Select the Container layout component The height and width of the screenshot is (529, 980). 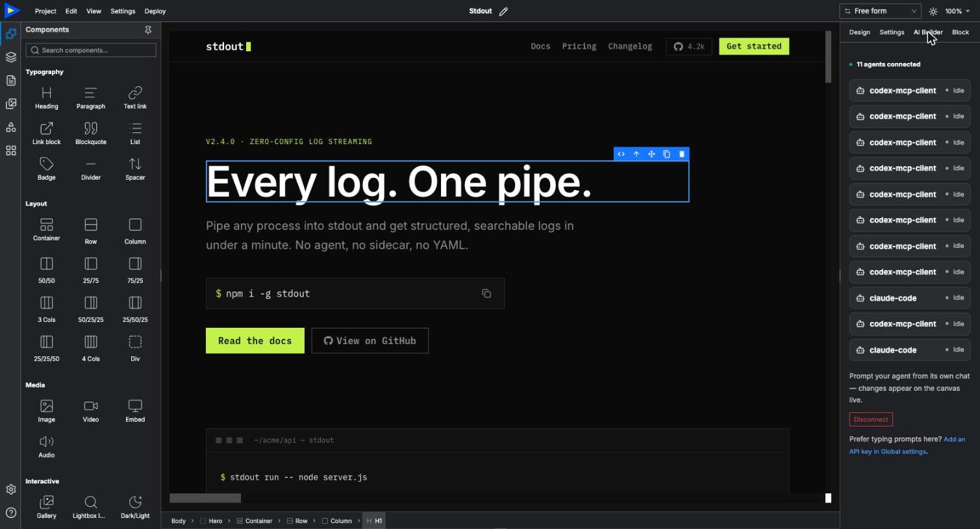click(x=47, y=230)
